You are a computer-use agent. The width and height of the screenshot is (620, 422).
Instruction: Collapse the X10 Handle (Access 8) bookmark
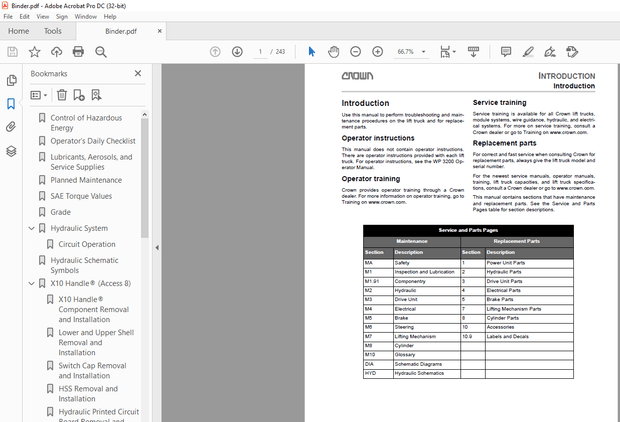[41, 284]
